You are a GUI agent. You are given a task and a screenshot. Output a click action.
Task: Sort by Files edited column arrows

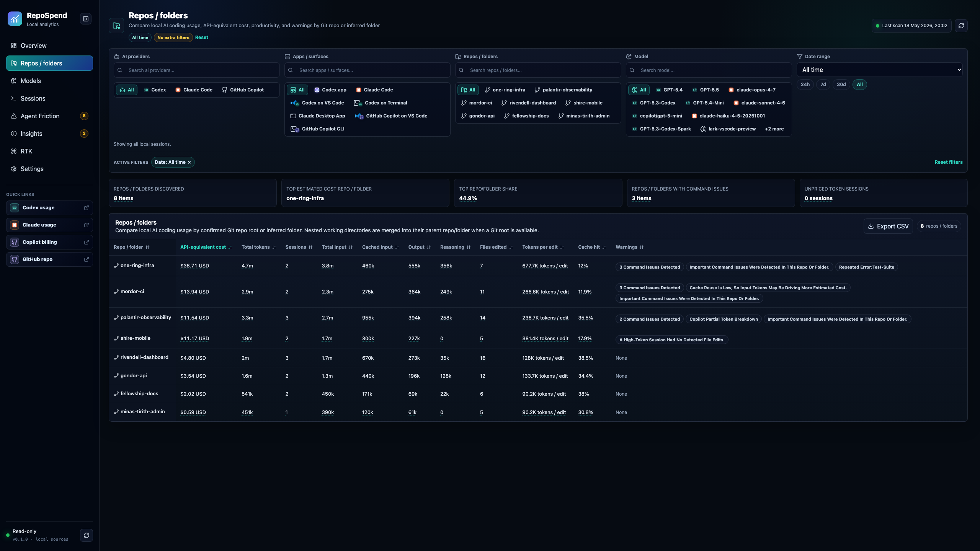pos(511,247)
